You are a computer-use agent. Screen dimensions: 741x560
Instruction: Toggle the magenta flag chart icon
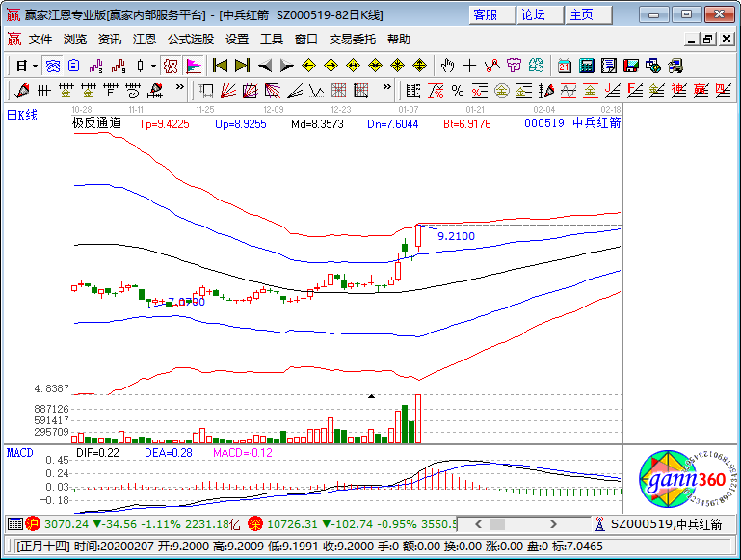click(194, 66)
